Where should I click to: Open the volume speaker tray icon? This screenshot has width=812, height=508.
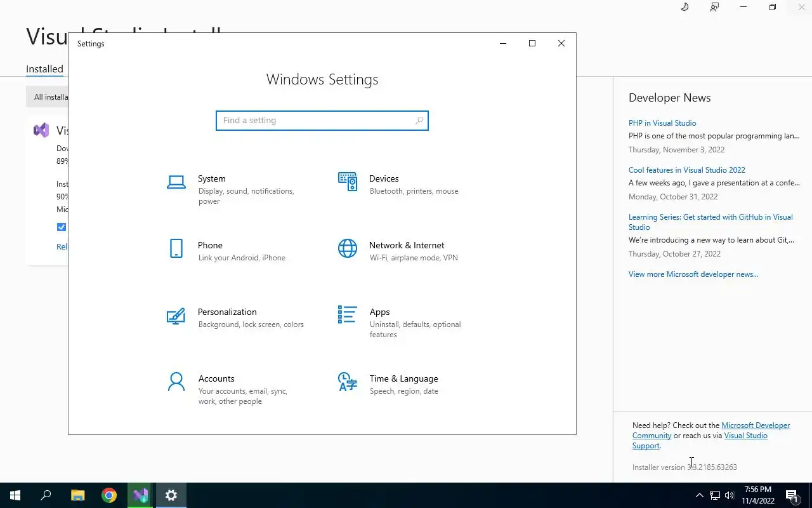click(x=730, y=495)
